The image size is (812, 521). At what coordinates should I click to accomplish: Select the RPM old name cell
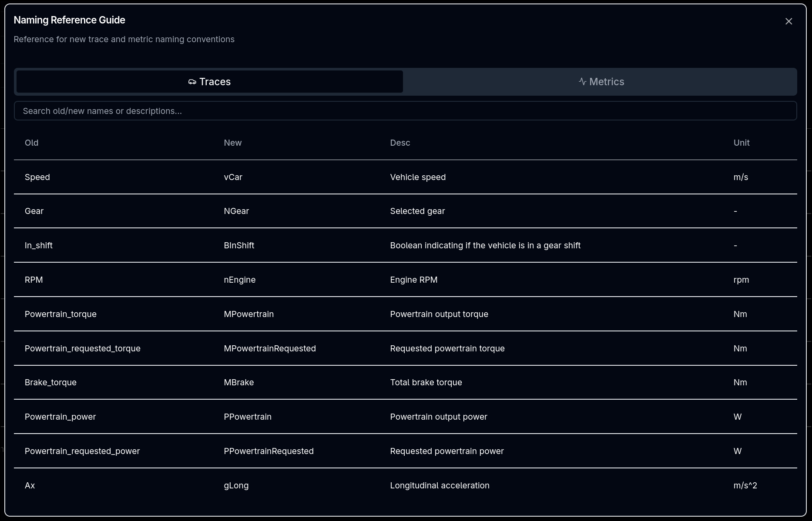coord(34,280)
